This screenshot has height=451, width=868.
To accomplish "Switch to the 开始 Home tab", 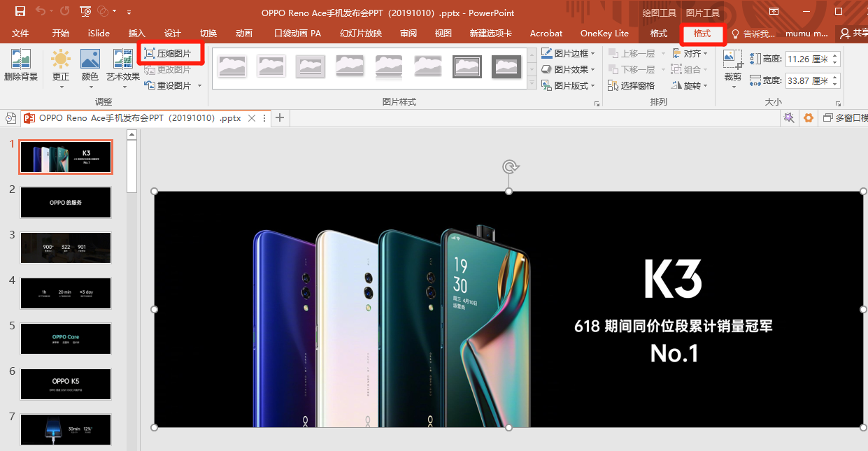I will (61, 33).
